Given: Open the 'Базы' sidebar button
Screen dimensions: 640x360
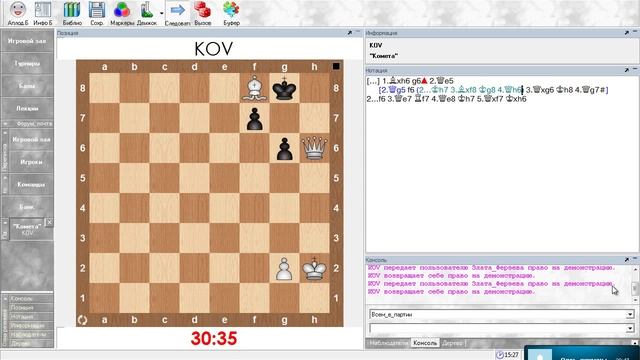Looking at the screenshot, I should click(x=27, y=86).
